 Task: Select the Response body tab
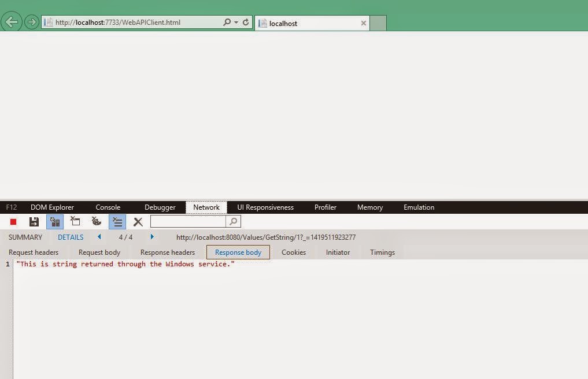pyautogui.click(x=238, y=252)
